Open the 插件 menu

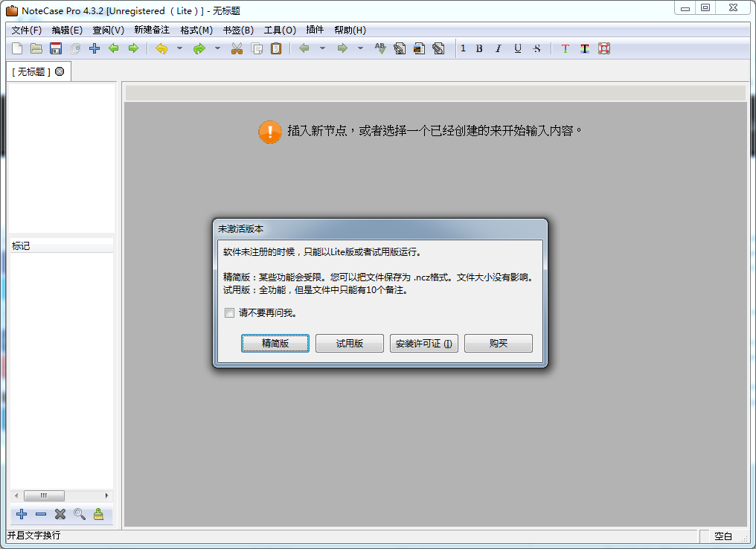[315, 30]
